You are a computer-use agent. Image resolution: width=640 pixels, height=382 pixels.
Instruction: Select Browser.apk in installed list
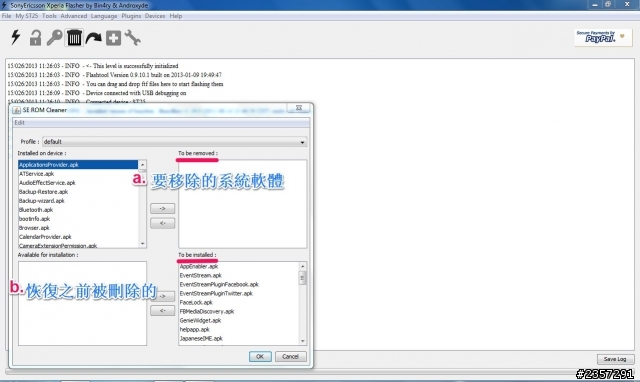78,227
